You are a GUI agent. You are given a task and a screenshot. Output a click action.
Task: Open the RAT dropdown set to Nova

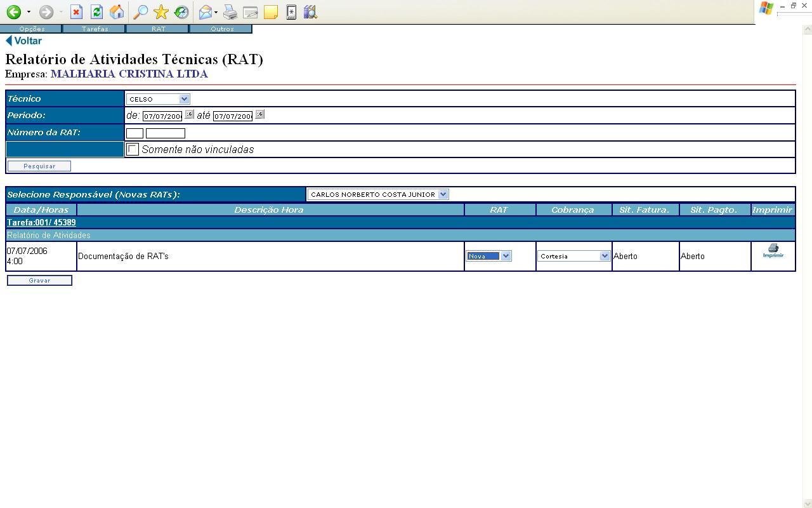(488, 256)
